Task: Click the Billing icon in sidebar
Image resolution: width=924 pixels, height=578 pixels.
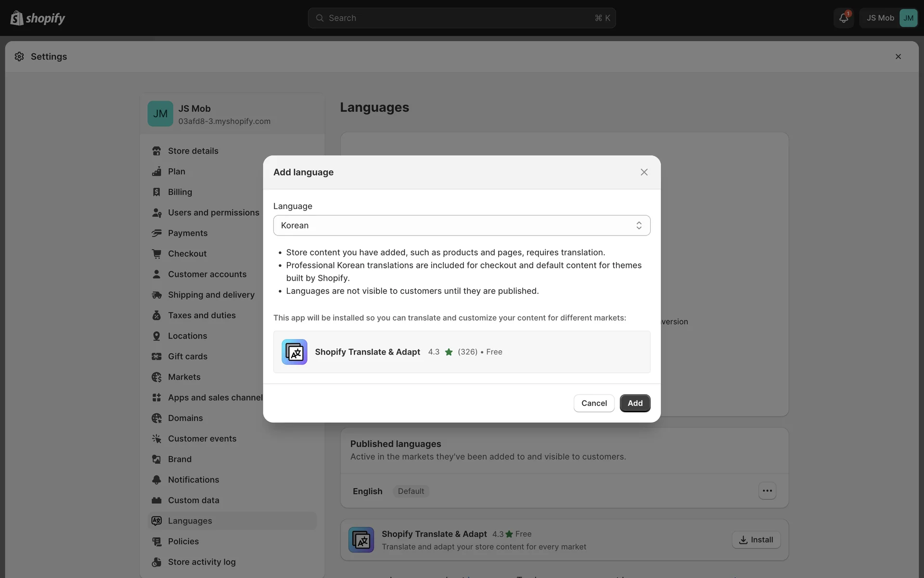Action: (x=156, y=192)
